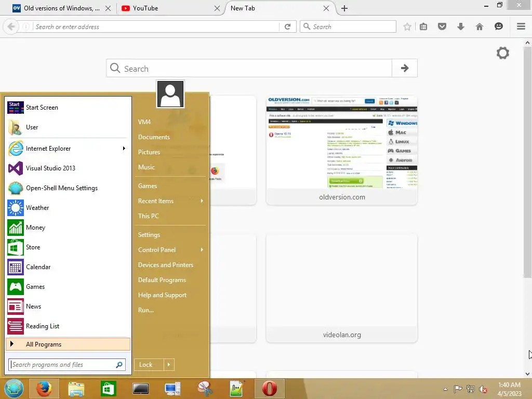The image size is (532, 399).
Task: Click the Opera taskbar icon
Action: coord(270,389)
